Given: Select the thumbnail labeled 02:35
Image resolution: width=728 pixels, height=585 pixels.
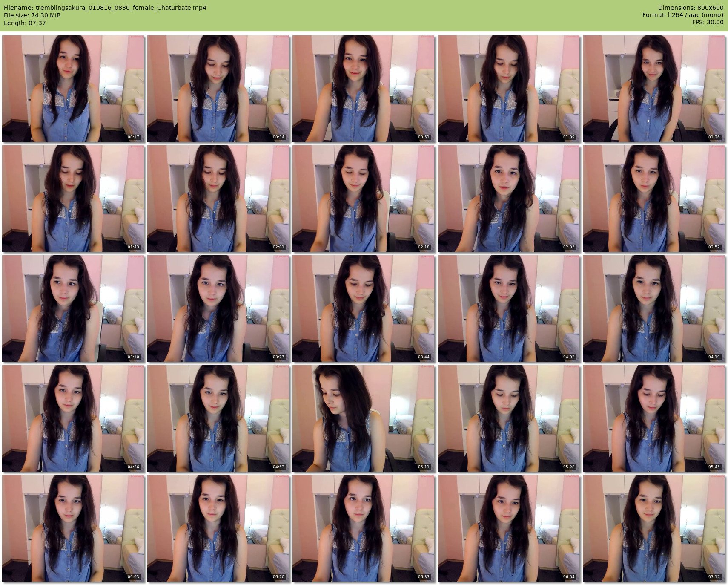Looking at the screenshot, I should 509,199.
